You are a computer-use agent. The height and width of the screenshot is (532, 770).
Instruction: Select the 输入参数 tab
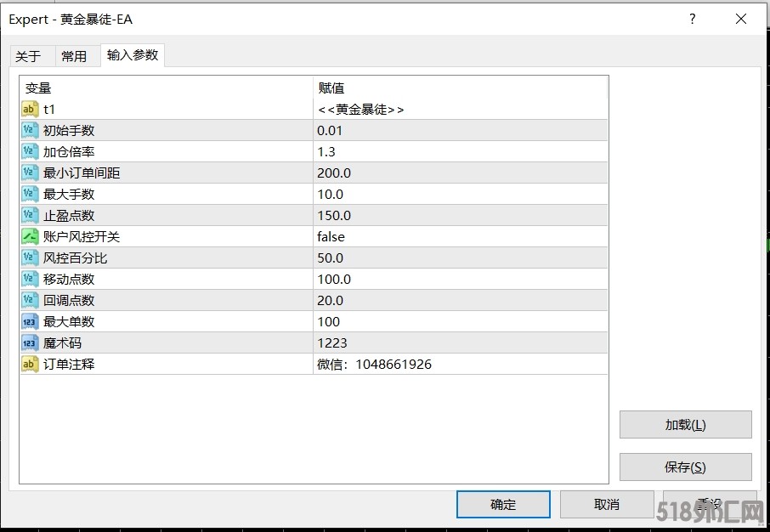[132, 55]
